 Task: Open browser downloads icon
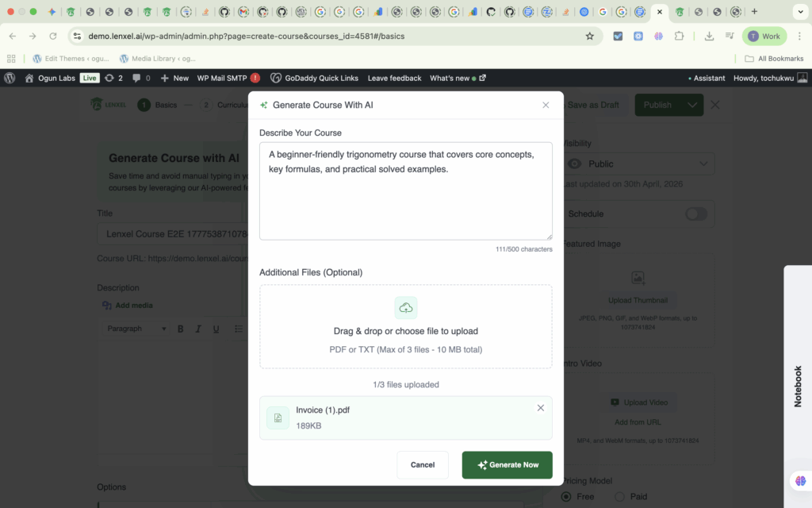[x=709, y=37]
